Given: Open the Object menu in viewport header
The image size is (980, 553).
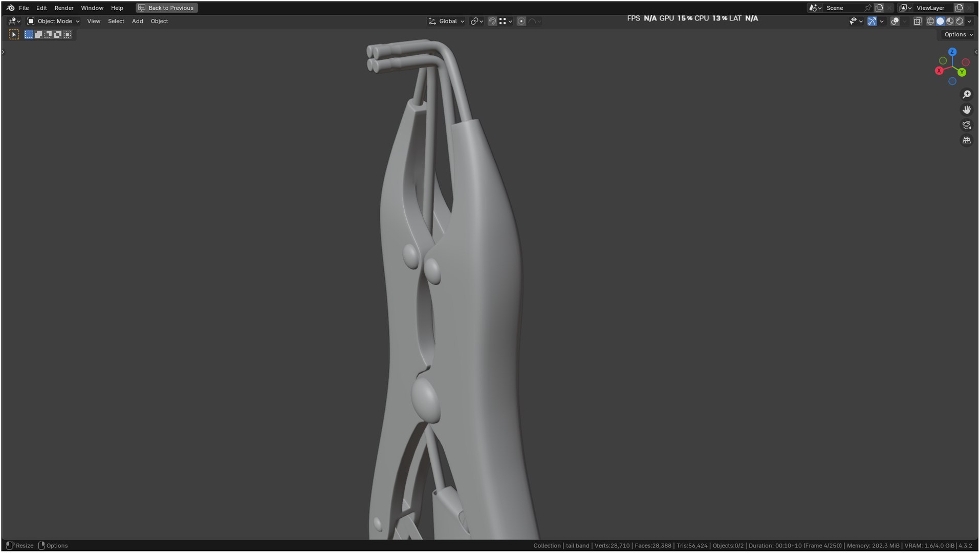Looking at the screenshot, I should pyautogui.click(x=159, y=21).
